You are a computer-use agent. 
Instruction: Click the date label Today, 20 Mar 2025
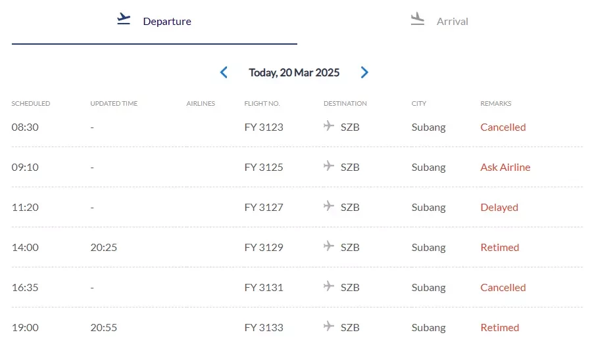pos(294,72)
